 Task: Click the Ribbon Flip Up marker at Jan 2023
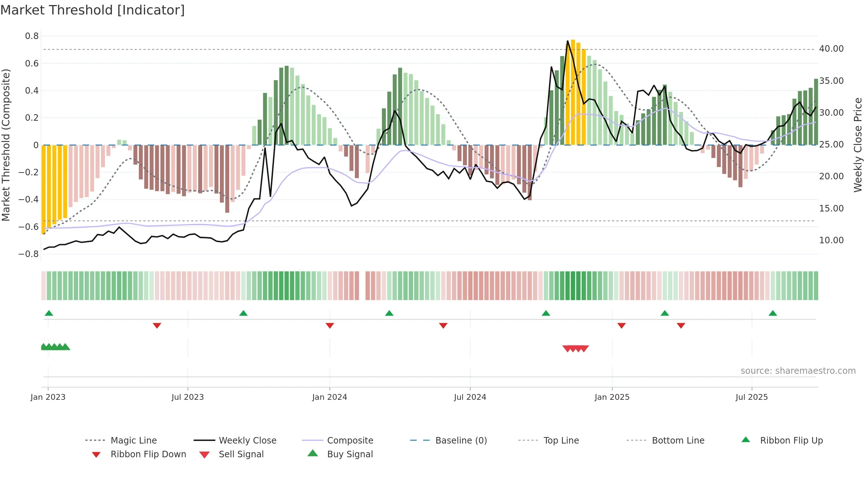point(49,313)
